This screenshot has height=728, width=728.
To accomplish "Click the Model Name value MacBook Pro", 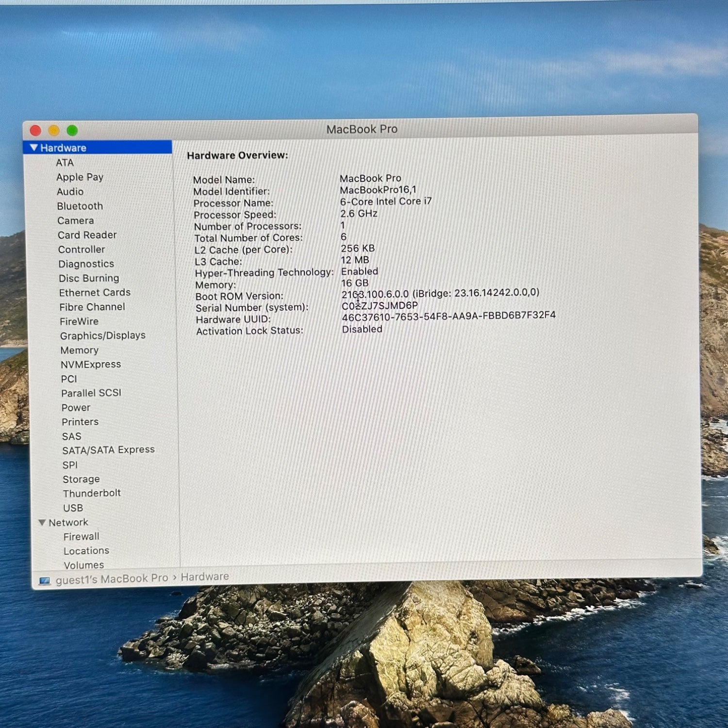I will pyautogui.click(x=370, y=178).
